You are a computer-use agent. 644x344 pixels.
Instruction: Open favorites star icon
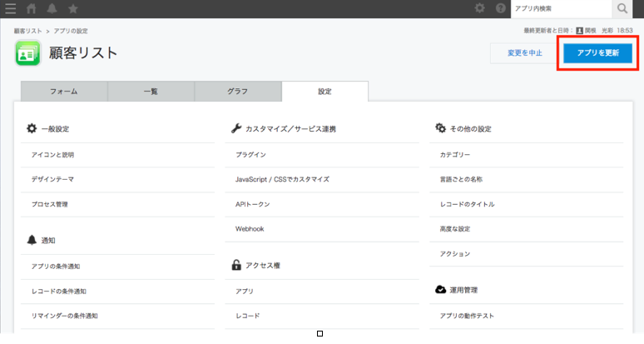pos(73,8)
